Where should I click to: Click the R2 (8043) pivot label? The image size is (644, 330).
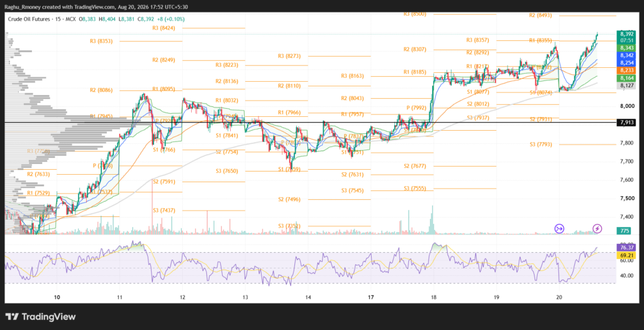352,99
